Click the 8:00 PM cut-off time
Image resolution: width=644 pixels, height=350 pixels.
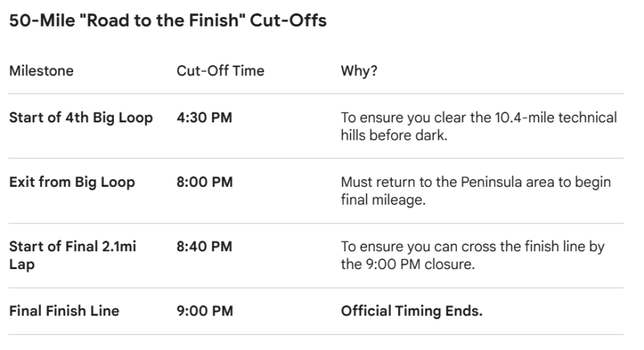(x=204, y=183)
